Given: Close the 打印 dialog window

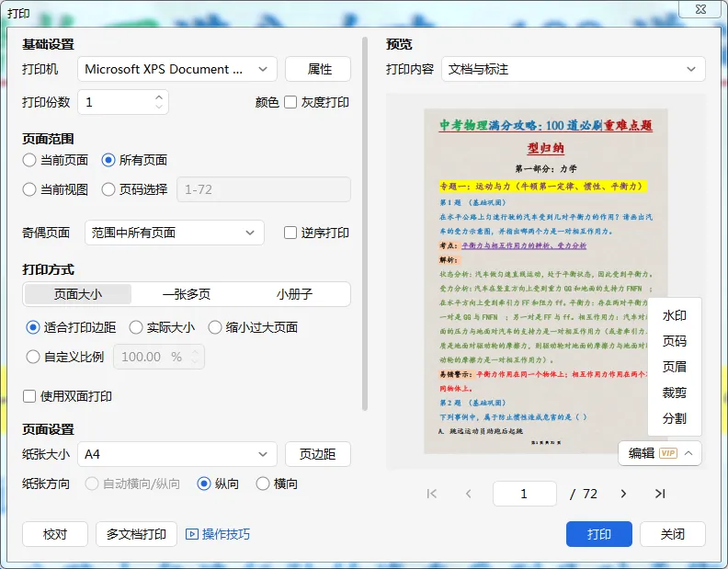Looking at the screenshot, I should [x=700, y=9].
